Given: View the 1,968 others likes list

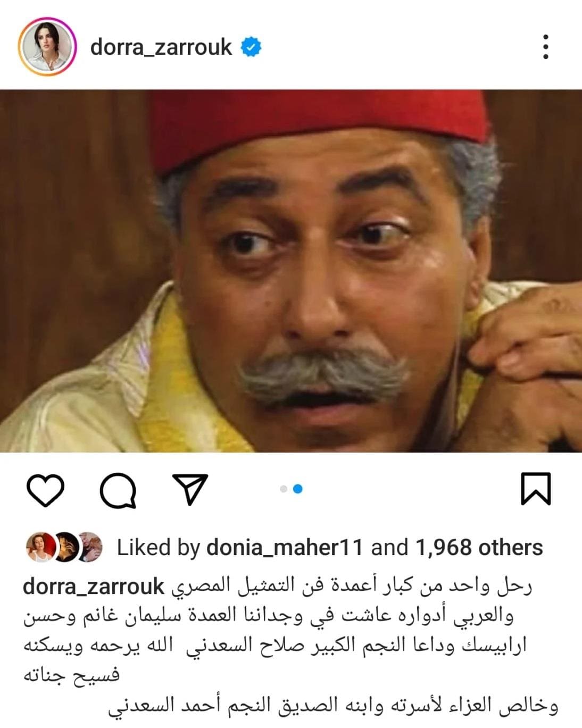Looking at the screenshot, I should click(x=479, y=547).
